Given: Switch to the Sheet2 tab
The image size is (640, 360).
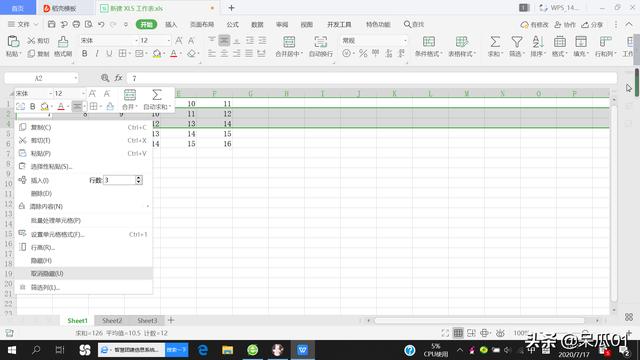Looking at the screenshot, I should click(112, 320).
